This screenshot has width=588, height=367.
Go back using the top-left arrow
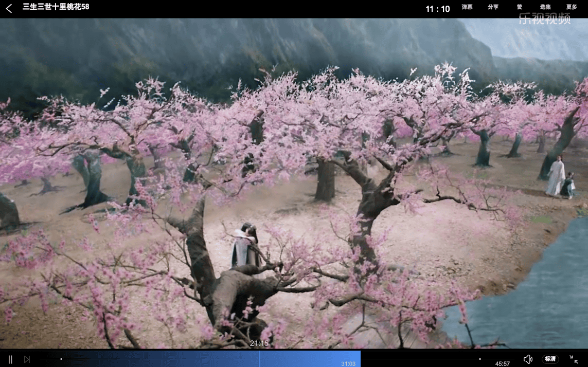9,8
